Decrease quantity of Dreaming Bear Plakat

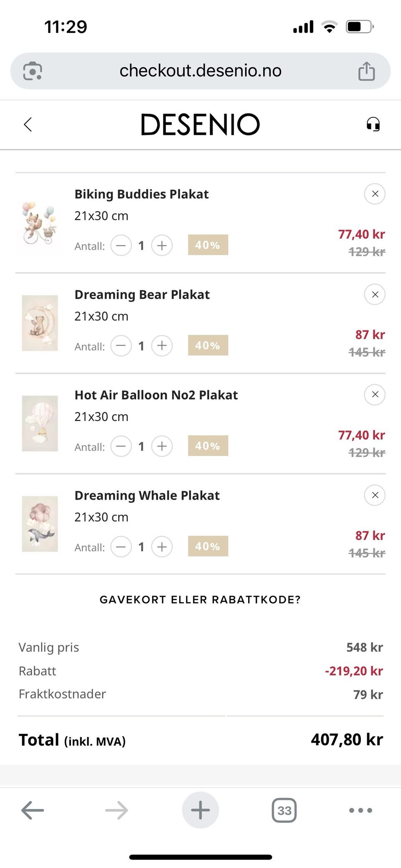pyautogui.click(x=121, y=346)
